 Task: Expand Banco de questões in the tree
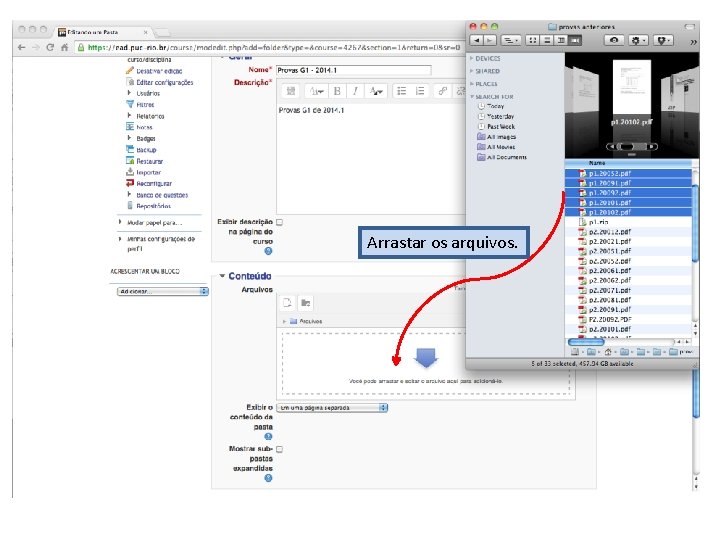(129, 195)
